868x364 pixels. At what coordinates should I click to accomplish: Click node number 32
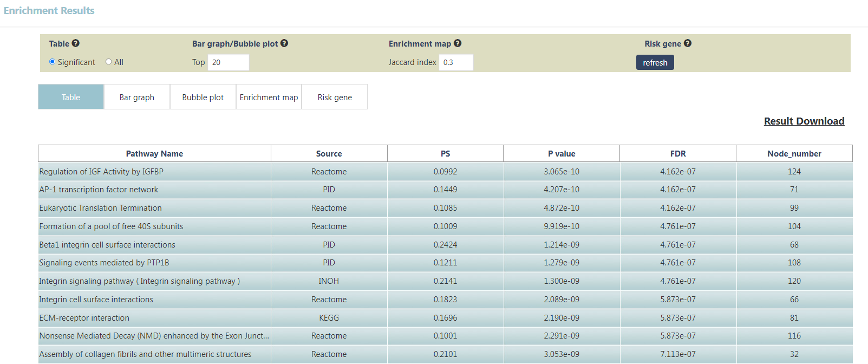pos(794,354)
